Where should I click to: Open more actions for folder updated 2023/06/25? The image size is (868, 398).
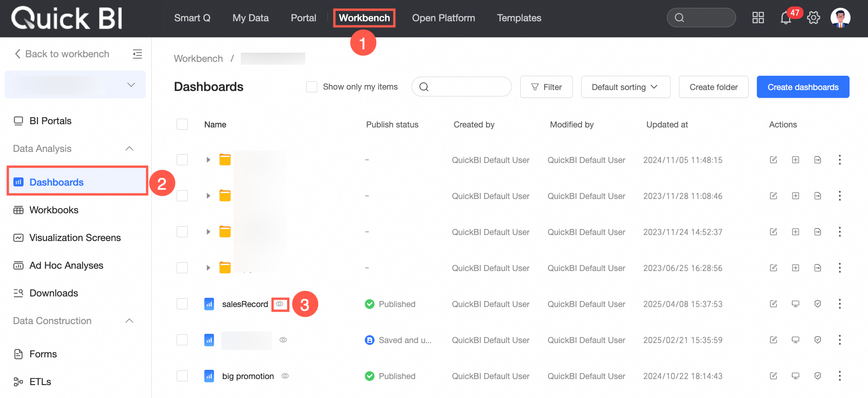pos(840,268)
